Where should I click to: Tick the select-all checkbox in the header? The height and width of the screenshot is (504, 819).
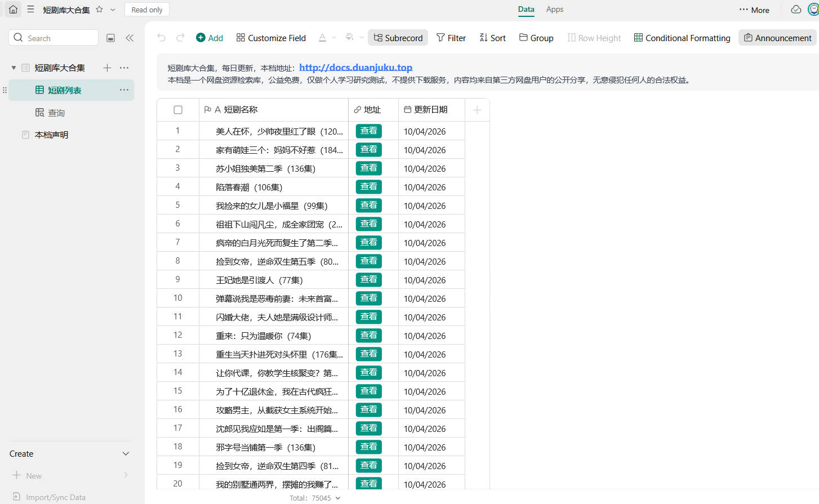coord(178,110)
